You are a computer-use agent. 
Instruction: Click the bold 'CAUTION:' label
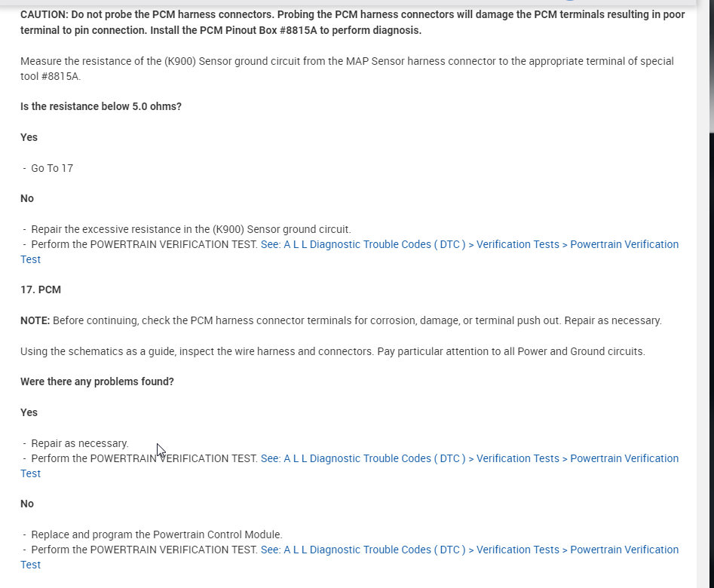(x=44, y=14)
